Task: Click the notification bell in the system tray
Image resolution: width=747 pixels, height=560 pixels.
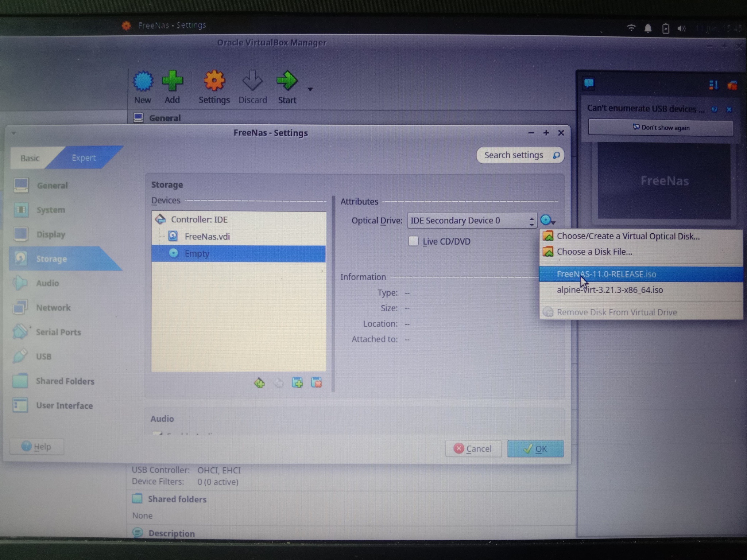Action: (648, 28)
